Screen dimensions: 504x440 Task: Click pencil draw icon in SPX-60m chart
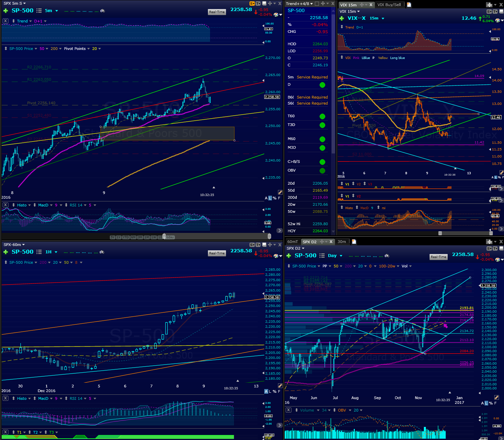tap(280, 386)
